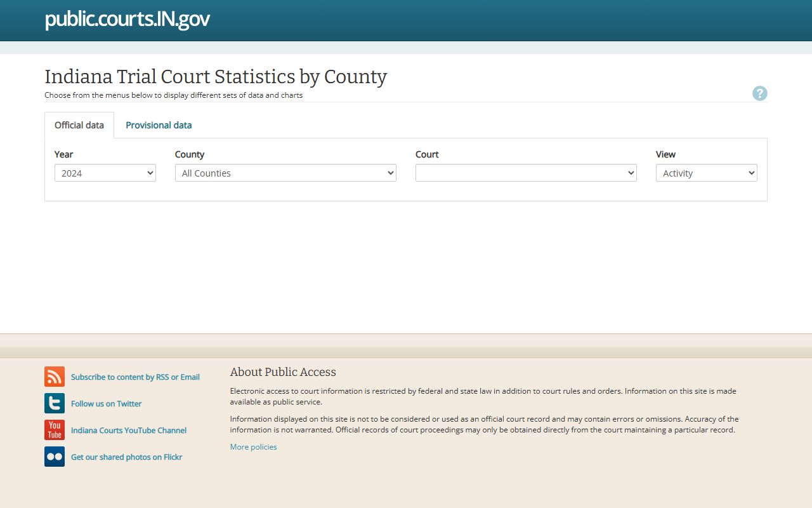Open Subscribe to content by RSS or Email
The height and width of the screenshot is (508, 812).
tap(135, 377)
